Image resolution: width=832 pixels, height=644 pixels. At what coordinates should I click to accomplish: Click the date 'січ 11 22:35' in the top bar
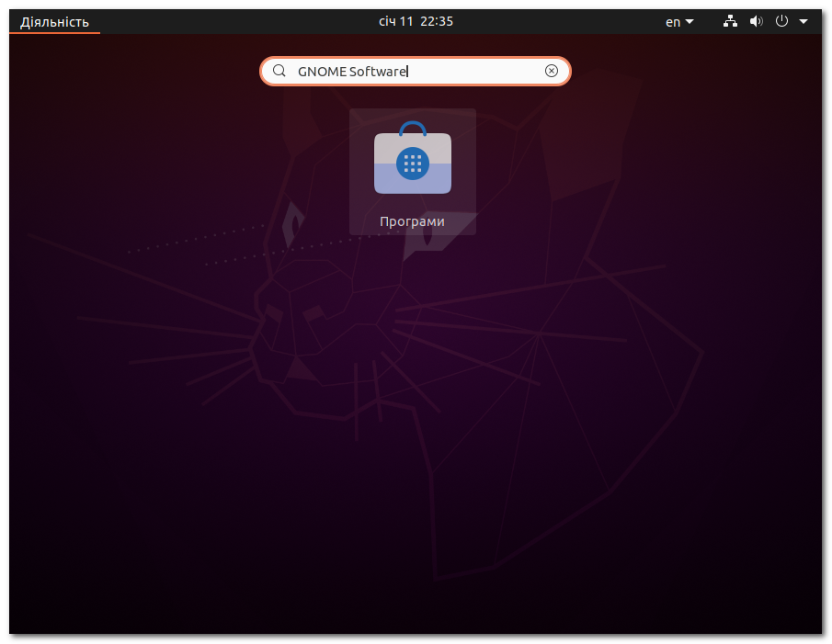(x=416, y=20)
